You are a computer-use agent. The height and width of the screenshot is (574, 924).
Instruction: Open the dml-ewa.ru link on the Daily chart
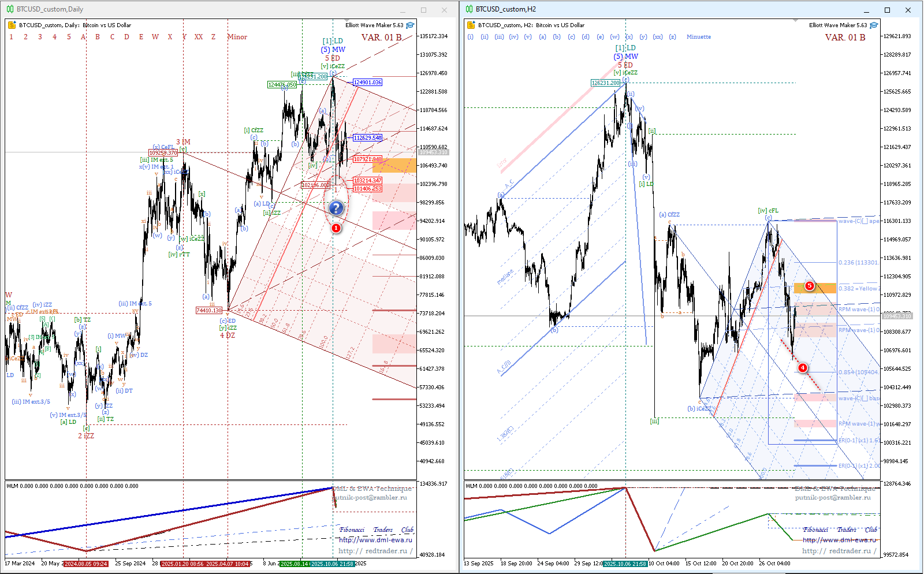tap(375, 540)
